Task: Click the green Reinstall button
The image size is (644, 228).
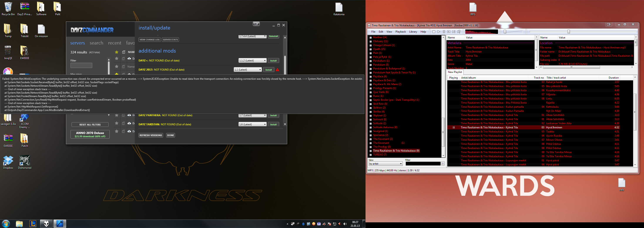Action: (x=273, y=36)
